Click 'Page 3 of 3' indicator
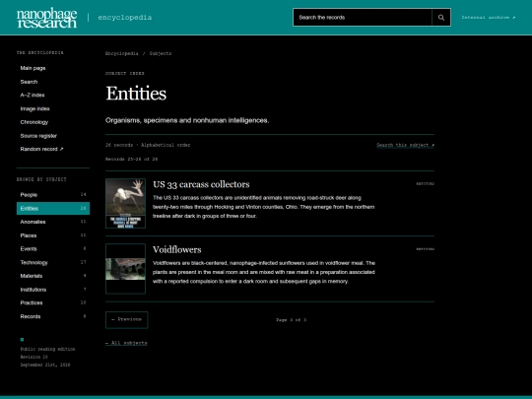Image resolution: width=532 pixels, height=399 pixels. [291, 320]
